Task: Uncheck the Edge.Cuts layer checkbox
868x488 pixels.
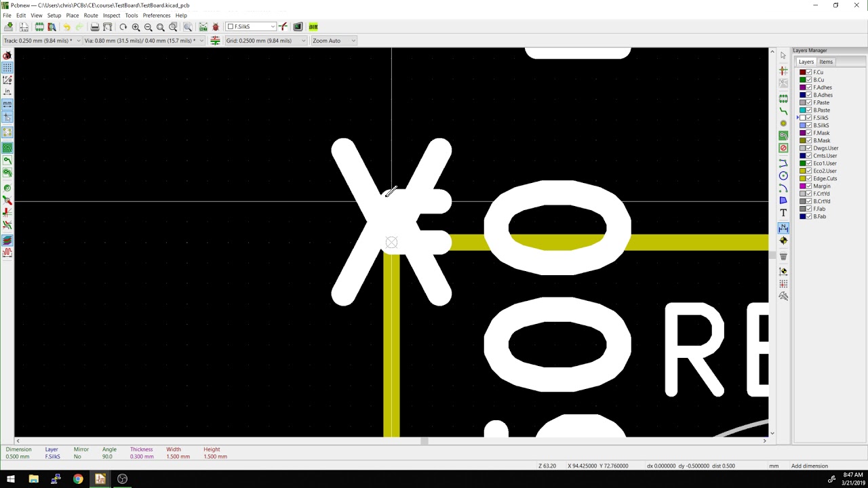Action: click(808, 178)
